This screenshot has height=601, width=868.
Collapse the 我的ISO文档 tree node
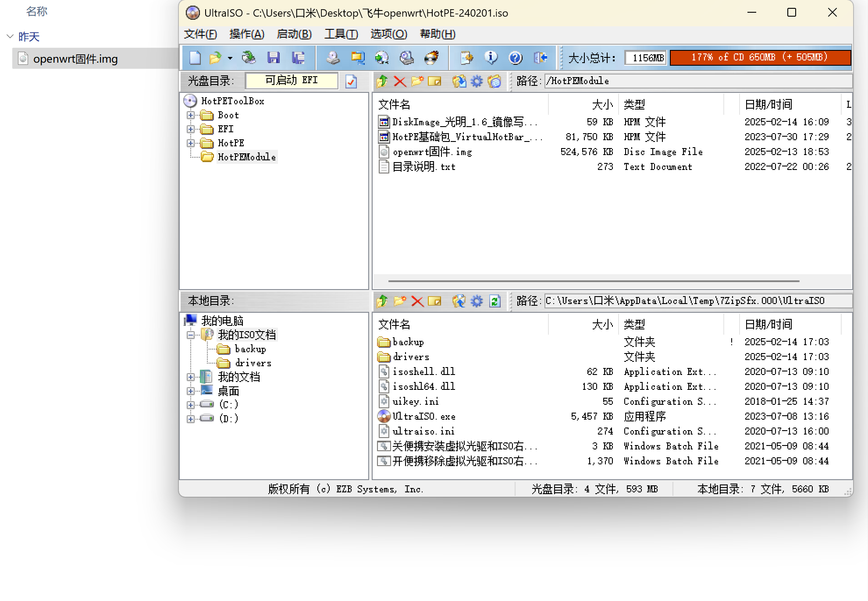click(191, 335)
